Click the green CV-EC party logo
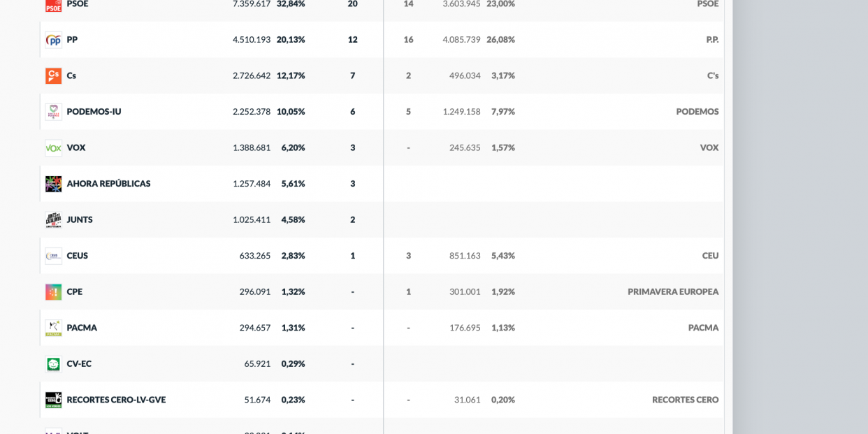Viewport: 868px width, 434px height. (53, 364)
